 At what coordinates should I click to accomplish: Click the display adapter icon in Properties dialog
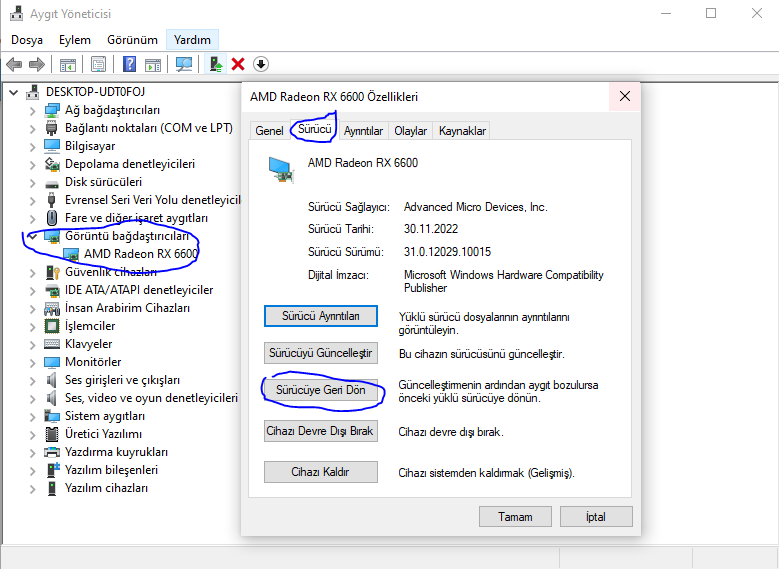pyautogui.click(x=281, y=169)
